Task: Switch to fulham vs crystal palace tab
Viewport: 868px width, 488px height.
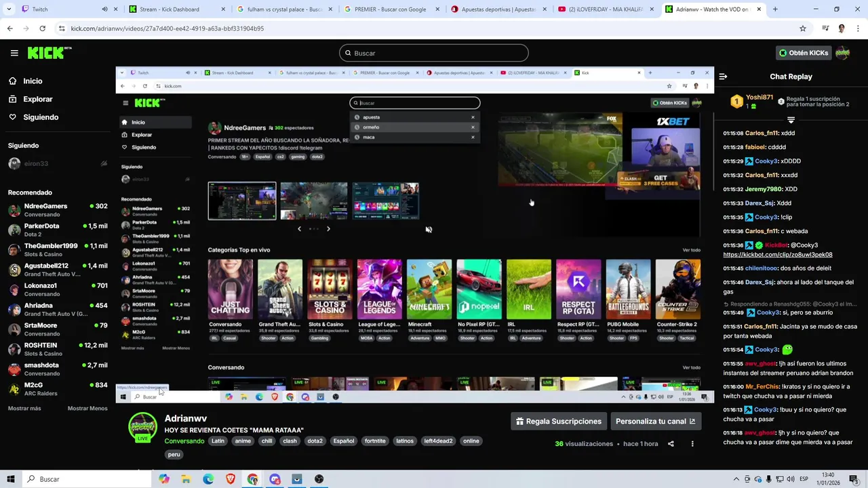Action: (x=280, y=9)
